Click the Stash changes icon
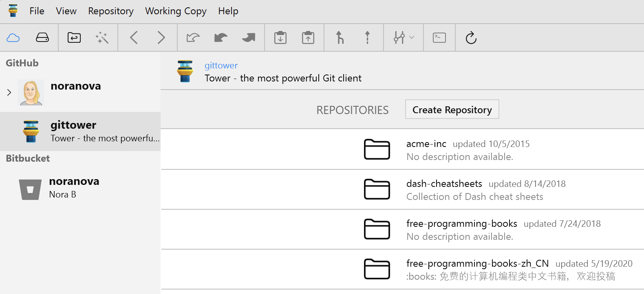Screen dimensions: 644x294 [280, 38]
